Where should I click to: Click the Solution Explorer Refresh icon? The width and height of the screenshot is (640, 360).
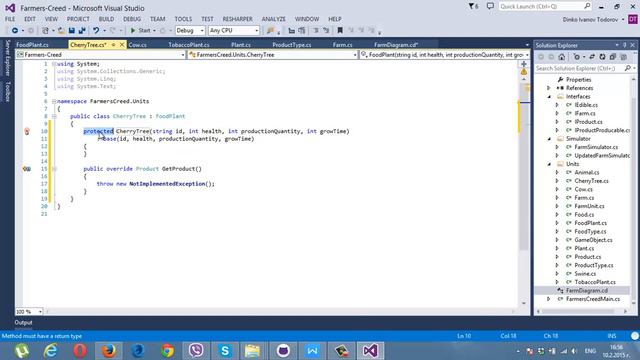pos(602,57)
